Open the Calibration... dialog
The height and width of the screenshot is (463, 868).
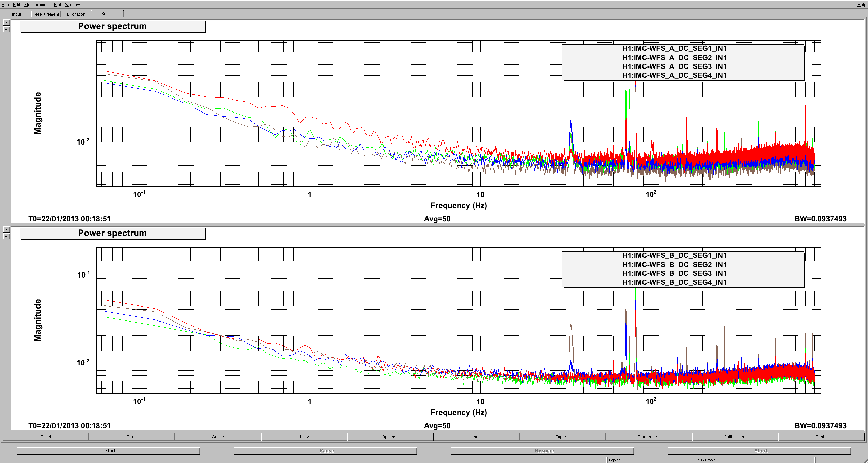[x=735, y=437]
